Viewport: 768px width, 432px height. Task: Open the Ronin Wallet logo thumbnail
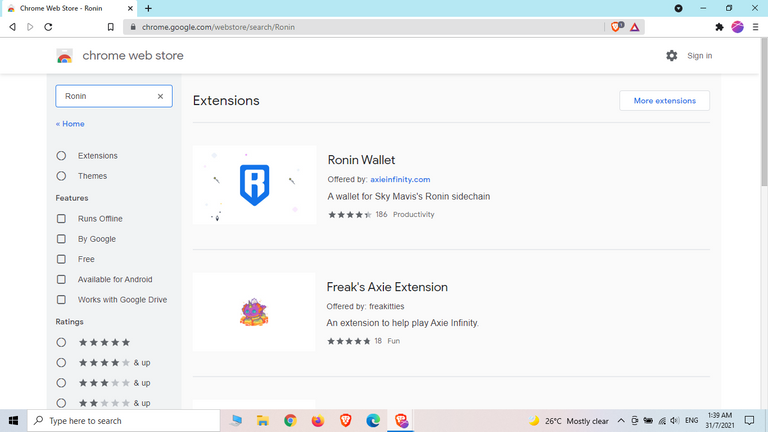pyautogui.click(x=254, y=185)
